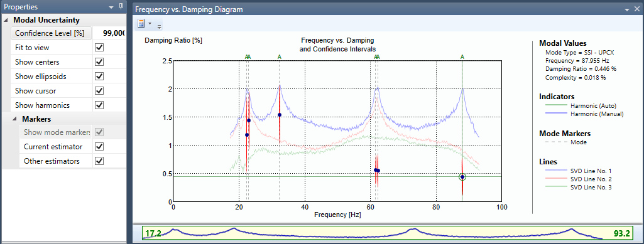Viewport: 644px width, 244px height.
Task: Toggle the Show harmonics checkbox
Action: pos(99,105)
